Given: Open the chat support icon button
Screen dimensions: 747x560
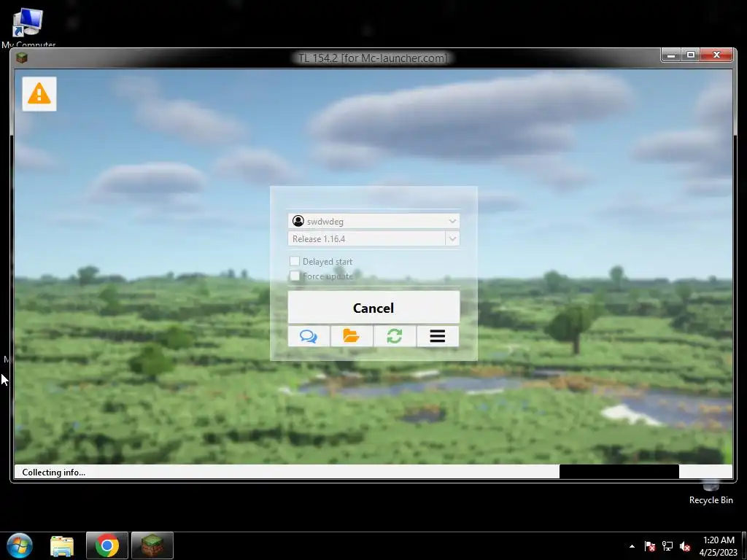Looking at the screenshot, I should [309, 336].
